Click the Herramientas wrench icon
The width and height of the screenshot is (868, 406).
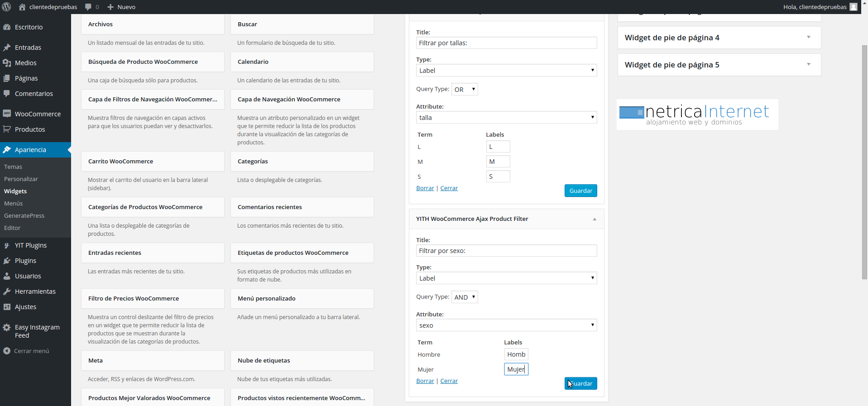tap(7, 291)
